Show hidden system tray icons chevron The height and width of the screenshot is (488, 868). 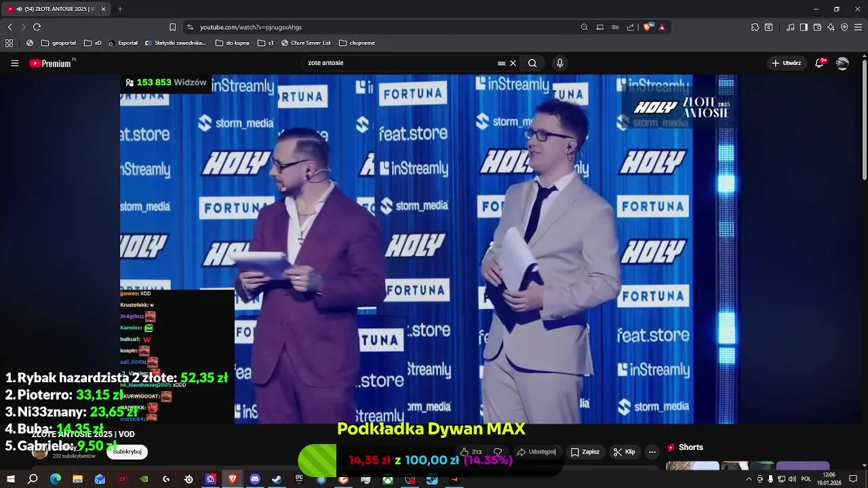pyautogui.click(x=749, y=479)
